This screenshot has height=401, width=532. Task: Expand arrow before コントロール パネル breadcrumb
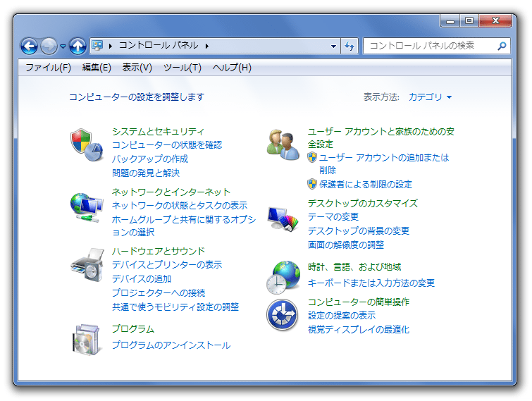110,46
